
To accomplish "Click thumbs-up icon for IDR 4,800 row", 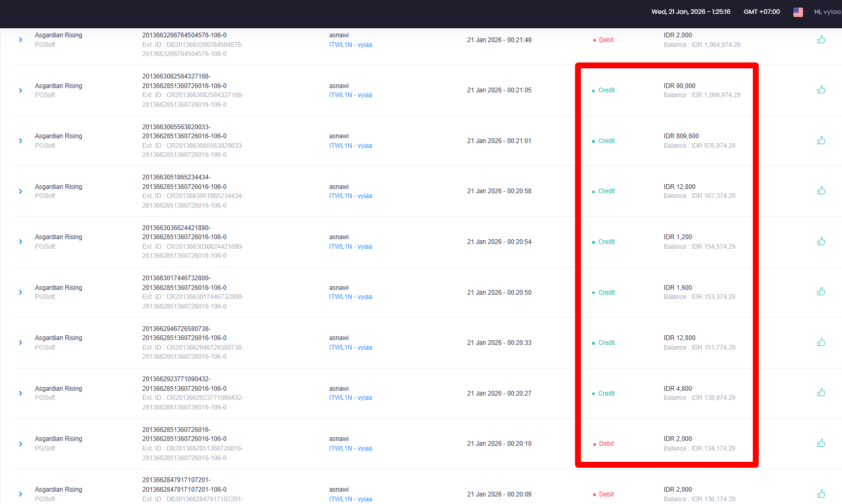I will (821, 392).
